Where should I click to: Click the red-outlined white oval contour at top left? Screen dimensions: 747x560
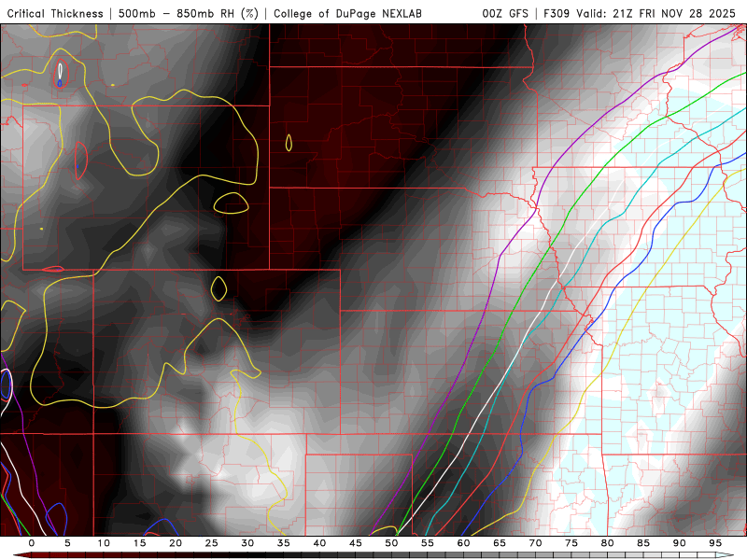tap(61, 73)
